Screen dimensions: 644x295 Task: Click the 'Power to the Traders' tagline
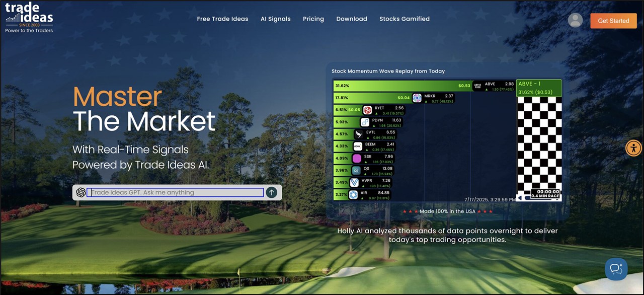point(29,31)
